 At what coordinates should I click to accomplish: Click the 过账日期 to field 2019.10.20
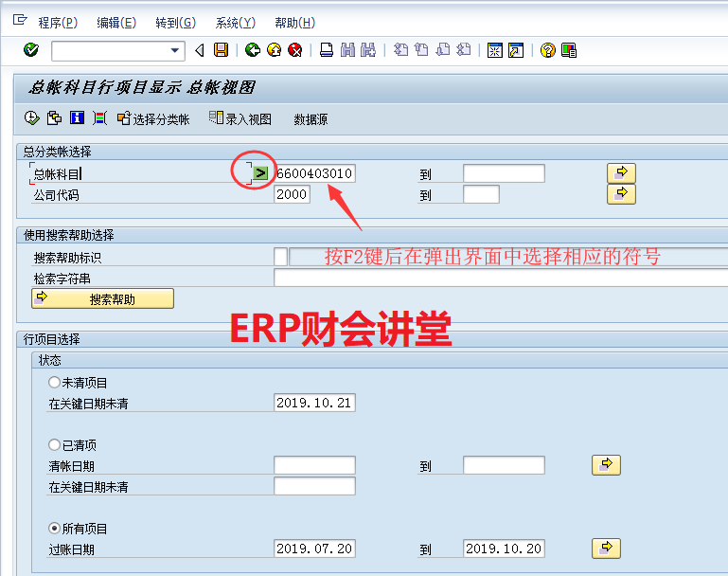click(x=504, y=549)
